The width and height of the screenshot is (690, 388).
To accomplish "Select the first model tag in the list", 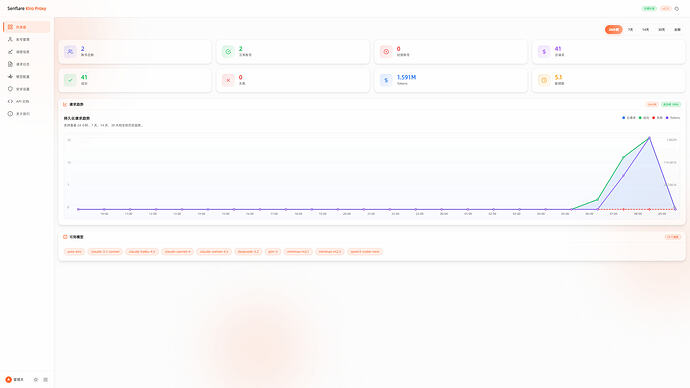I will 74,252.
